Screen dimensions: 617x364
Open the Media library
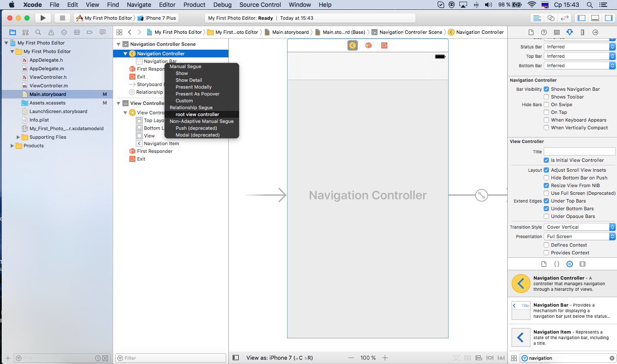[x=582, y=264]
